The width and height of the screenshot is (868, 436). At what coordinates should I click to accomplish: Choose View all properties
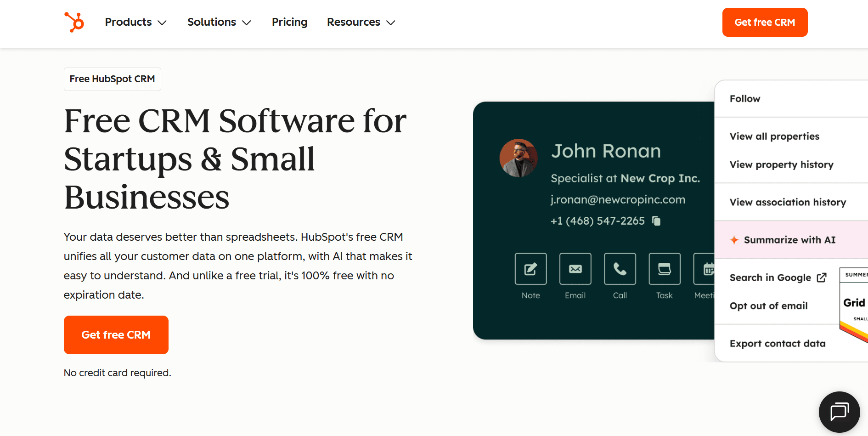click(x=774, y=136)
